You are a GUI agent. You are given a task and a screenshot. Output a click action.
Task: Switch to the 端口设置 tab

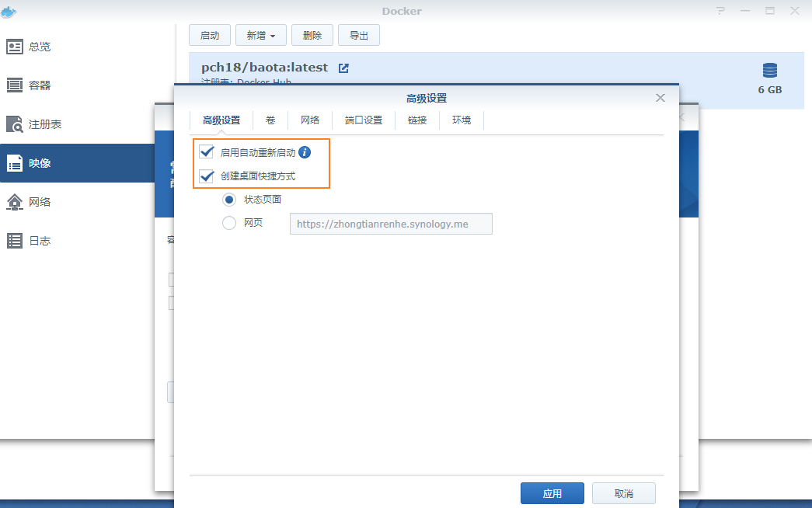pos(364,120)
